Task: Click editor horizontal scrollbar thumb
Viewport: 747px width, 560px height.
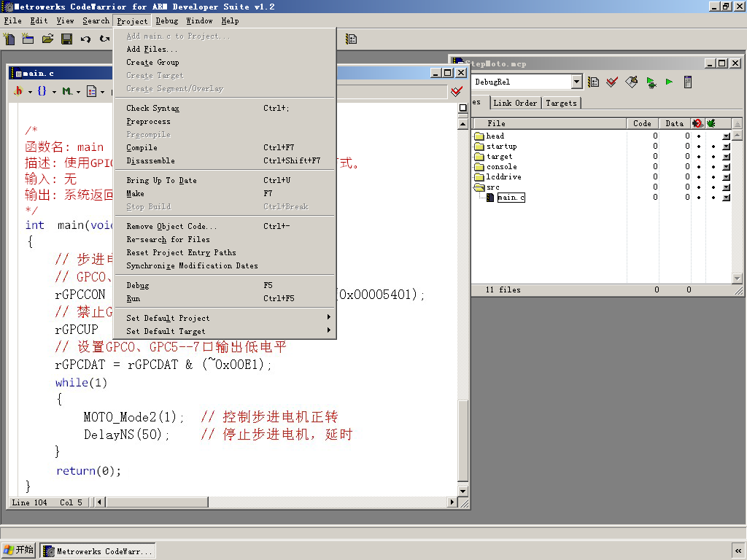Action: (158, 502)
